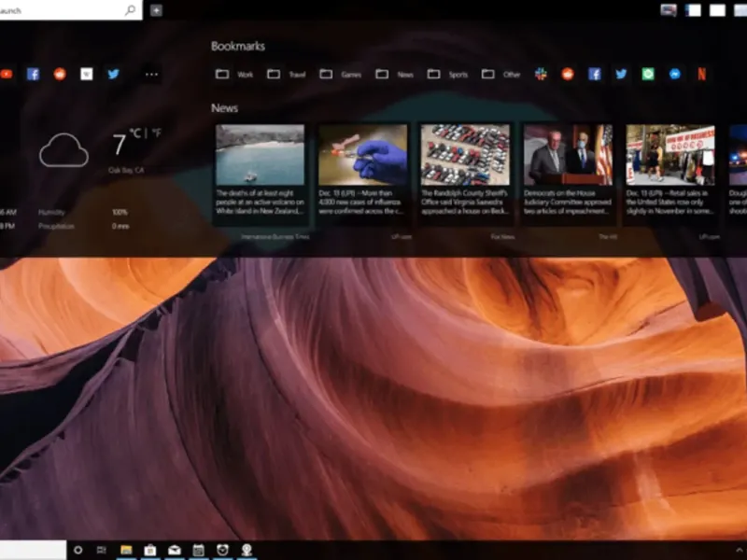Open the 'deaths of at least eight people' headline

(x=261, y=202)
